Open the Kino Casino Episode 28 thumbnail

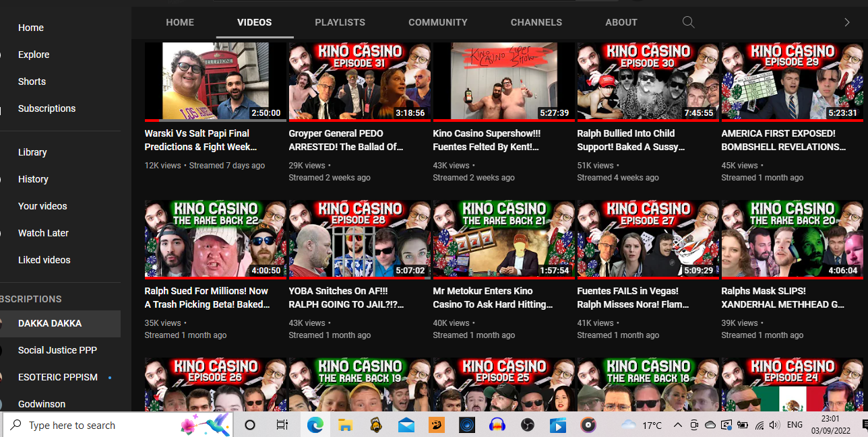click(x=360, y=240)
